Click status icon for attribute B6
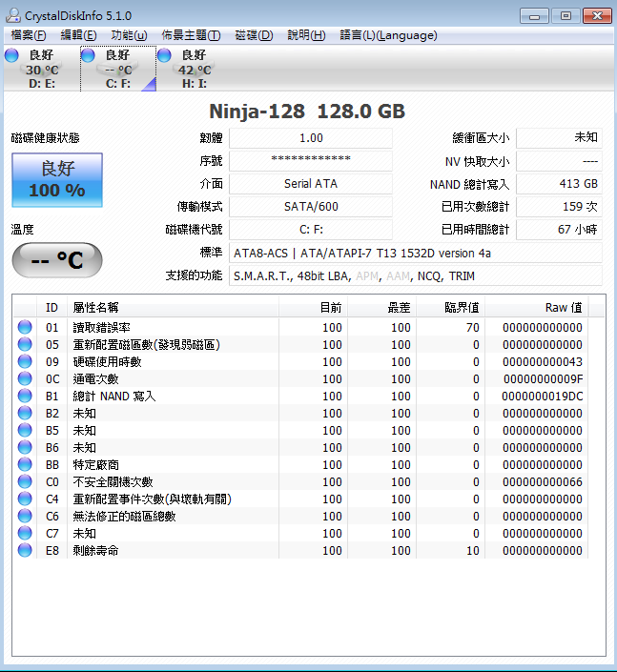617x672 pixels. [25, 447]
